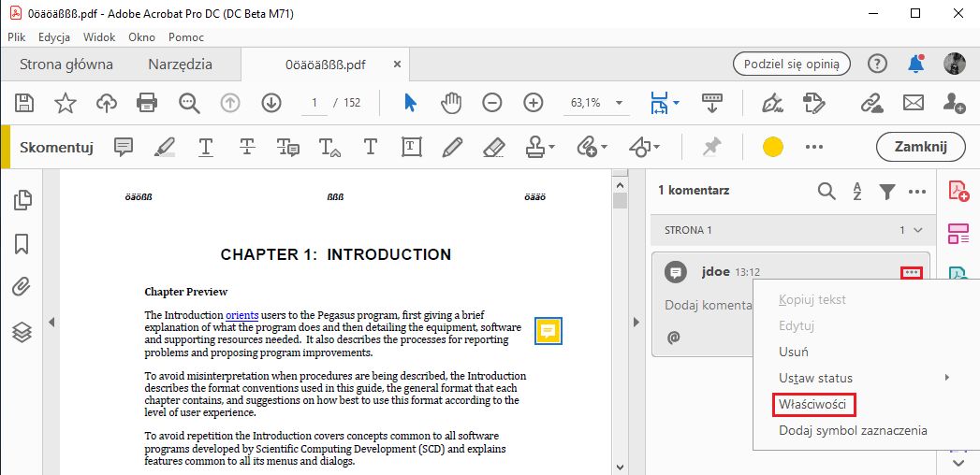Image resolution: width=980 pixels, height=475 pixels.
Task: Select the replace text note tool
Action: [288, 148]
